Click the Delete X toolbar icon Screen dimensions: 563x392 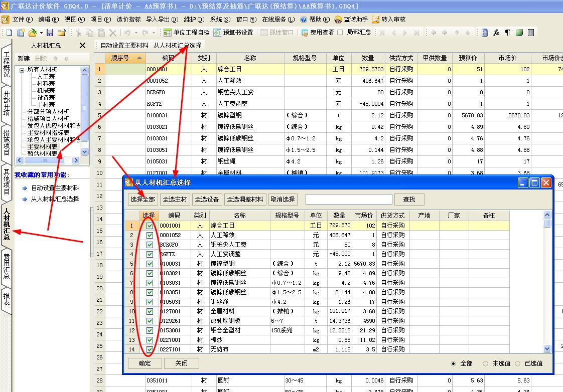pos(113,33)
